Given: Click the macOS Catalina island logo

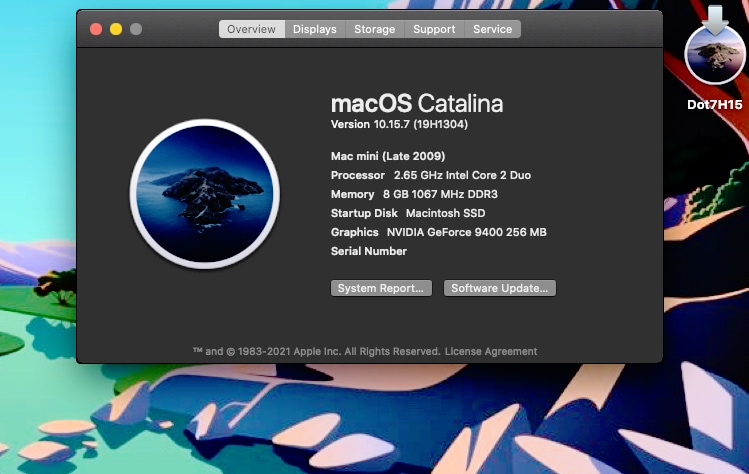Looking at the screenshot, I should [205, 194].
